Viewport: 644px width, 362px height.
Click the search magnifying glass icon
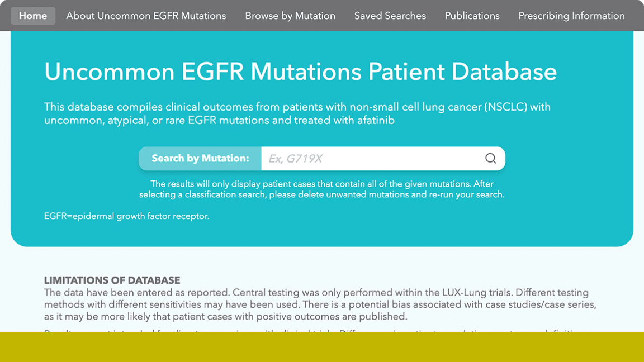tap(491, 159)
